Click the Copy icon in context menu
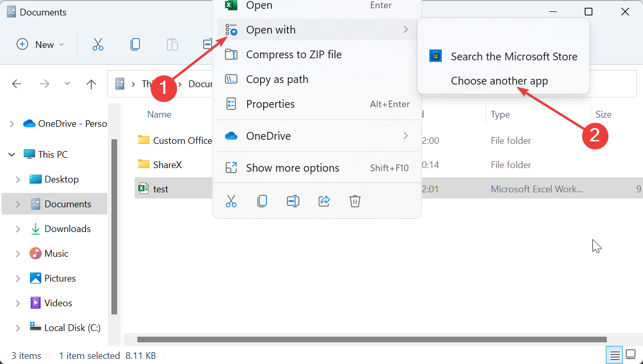Viewport: 643px width, 364px height. [262, 201]
